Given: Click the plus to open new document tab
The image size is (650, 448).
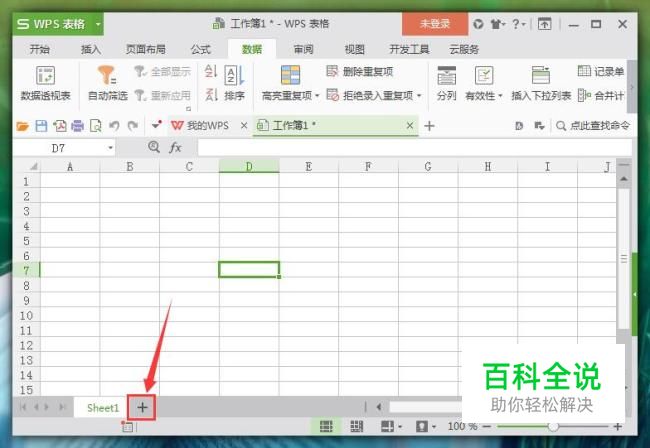Looking at the screenshot, I should 429,126.
